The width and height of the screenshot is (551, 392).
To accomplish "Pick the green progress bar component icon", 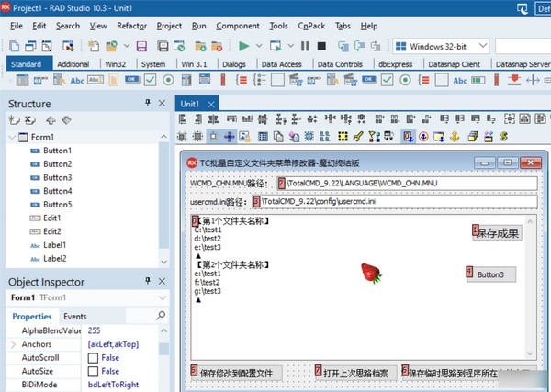I will coord(478,80).
